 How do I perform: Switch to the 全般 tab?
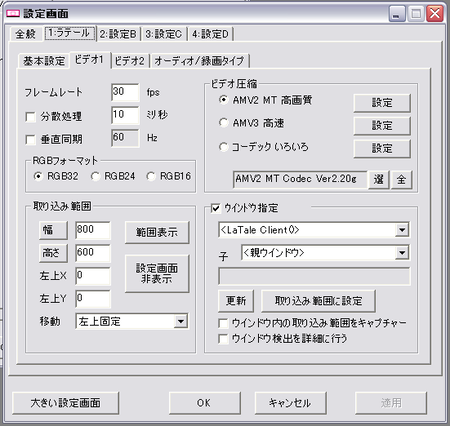pos(26,34)
